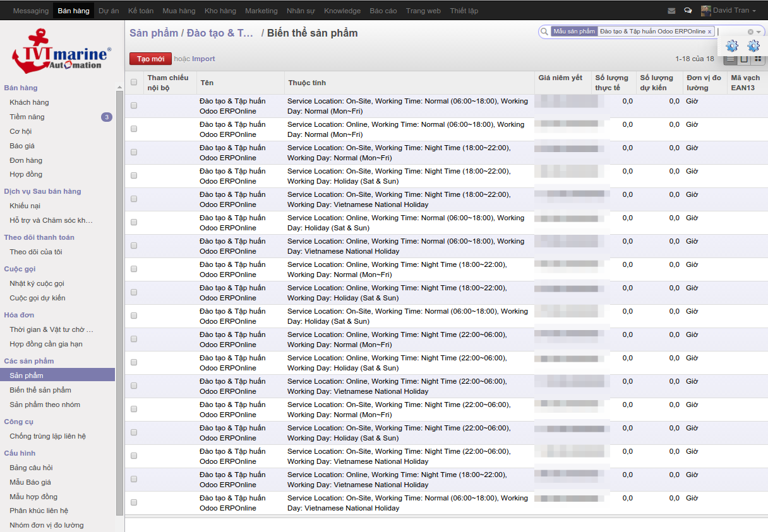Screen dimensions: 768x532
Task: Open Cơ hội in the sidebar
Action: (21, 131)
